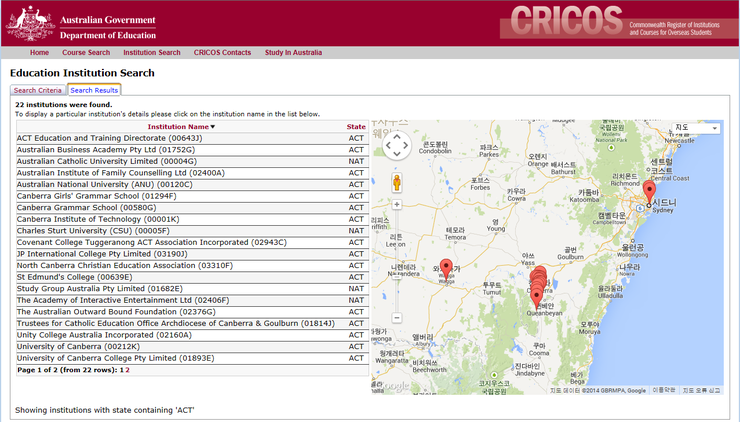Open Canberra Grammar School (00580G)
Image resolution: width=740 pixels, height=422 pixels.
pos(86,208)
